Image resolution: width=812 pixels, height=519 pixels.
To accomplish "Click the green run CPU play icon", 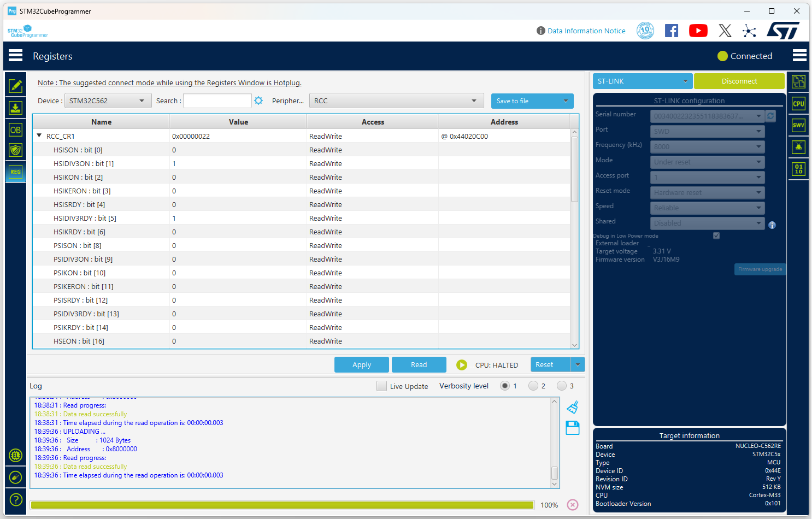I will click(462, 365).
